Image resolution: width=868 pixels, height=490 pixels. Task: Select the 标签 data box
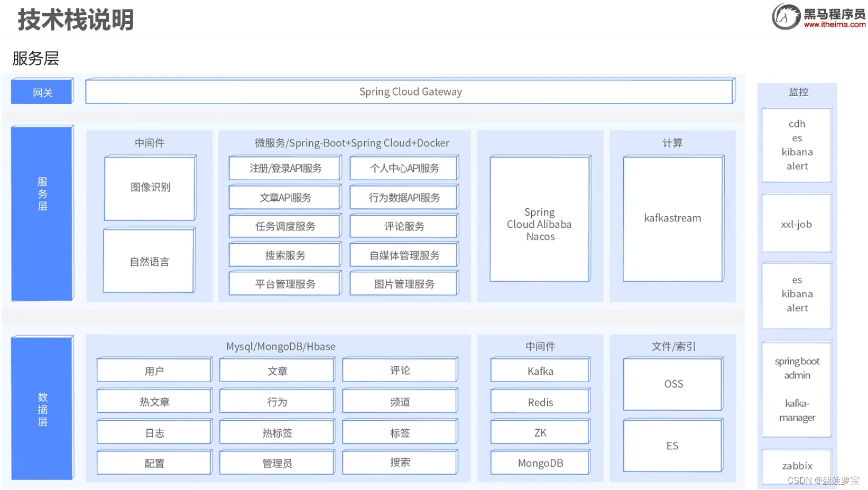tap(400, 432)
